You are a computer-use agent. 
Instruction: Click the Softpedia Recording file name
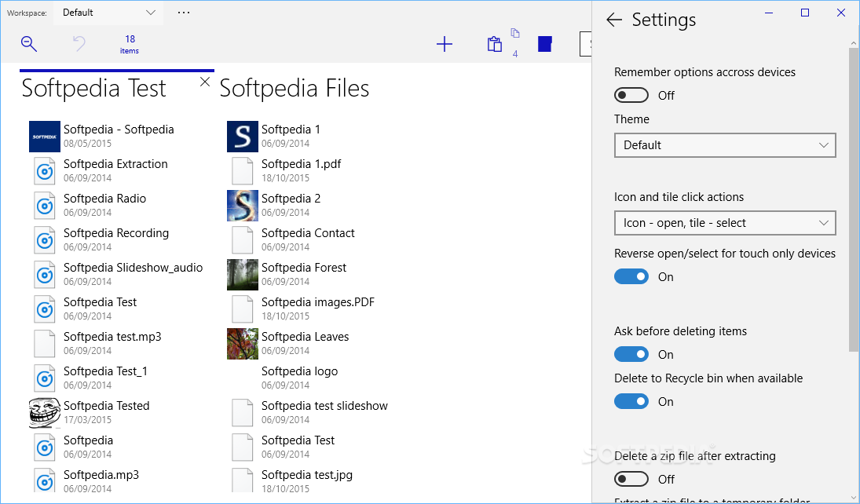coord(116,233)
